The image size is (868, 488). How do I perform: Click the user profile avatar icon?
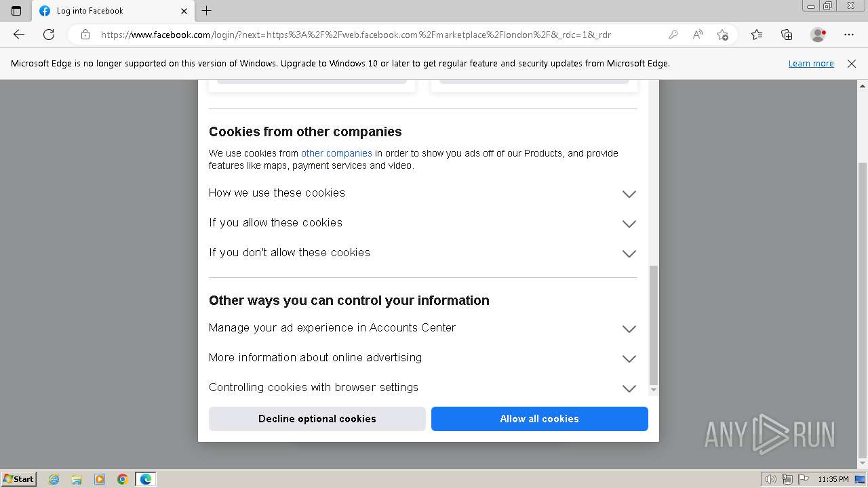click(x=818, y=35)
